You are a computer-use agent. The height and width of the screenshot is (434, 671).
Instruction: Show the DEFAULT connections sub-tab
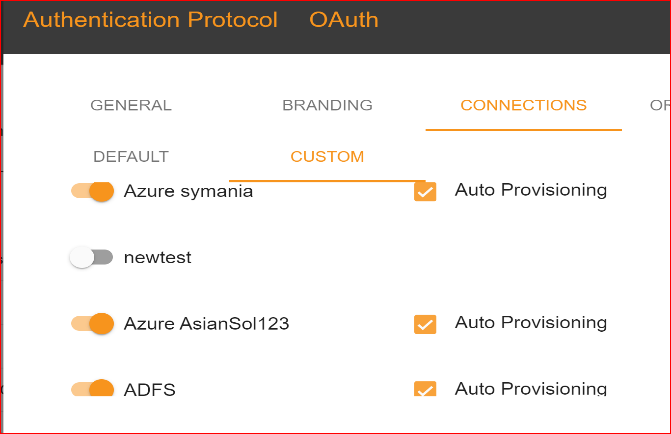(131, 157)
